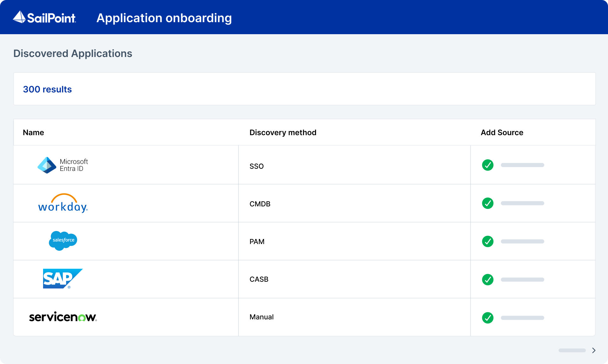Viewport: 608px width, 364px height.
Task: Click the 300 results link
Action: pyautogui.click(x=47, y=89)
